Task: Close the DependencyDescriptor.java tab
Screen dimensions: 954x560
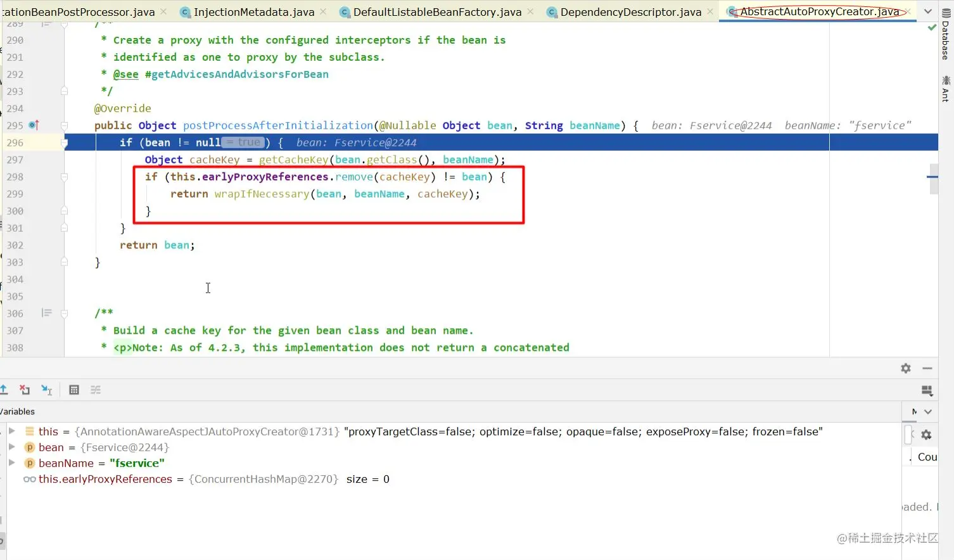Action: pos(711,11)
